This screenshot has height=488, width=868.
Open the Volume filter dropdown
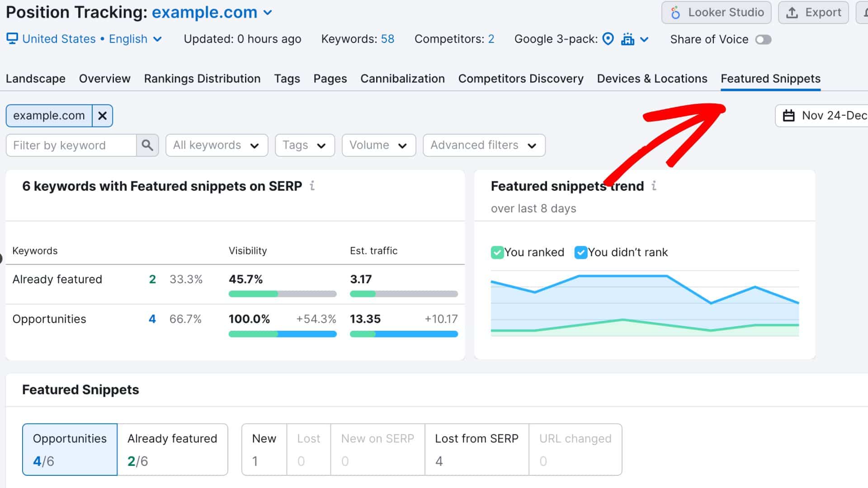coord(378,145)
